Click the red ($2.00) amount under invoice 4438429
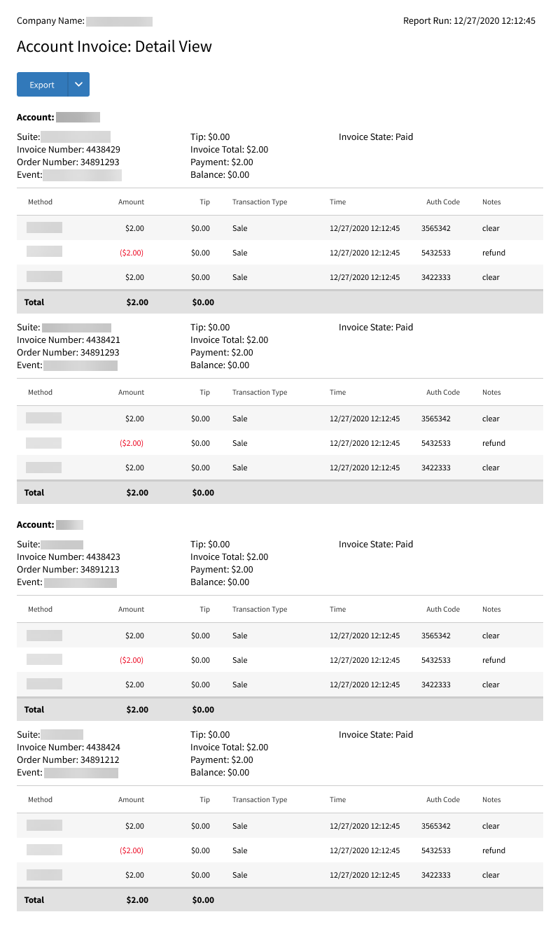Image resolution: width=560 pixels, height=947 pixels. (x=132, y=253)
